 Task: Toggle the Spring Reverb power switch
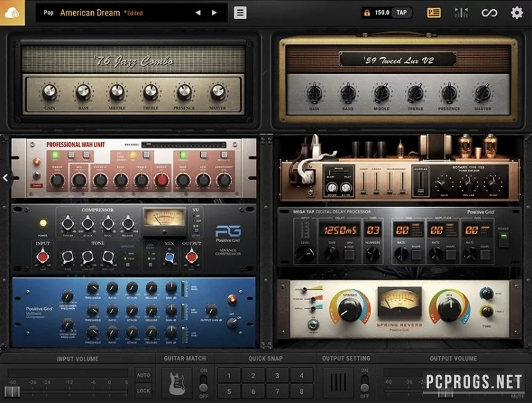point(313,325)
